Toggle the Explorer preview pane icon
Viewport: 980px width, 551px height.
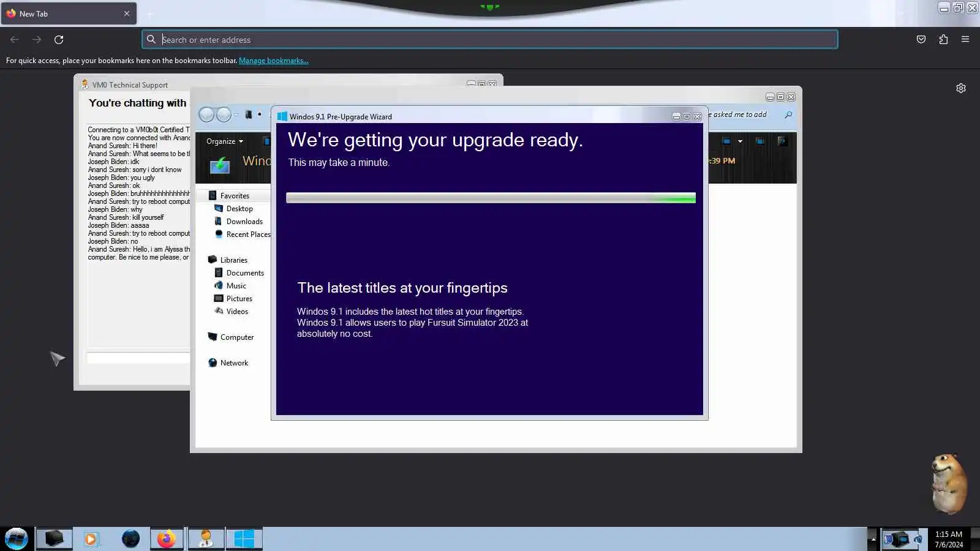point(760,141)
